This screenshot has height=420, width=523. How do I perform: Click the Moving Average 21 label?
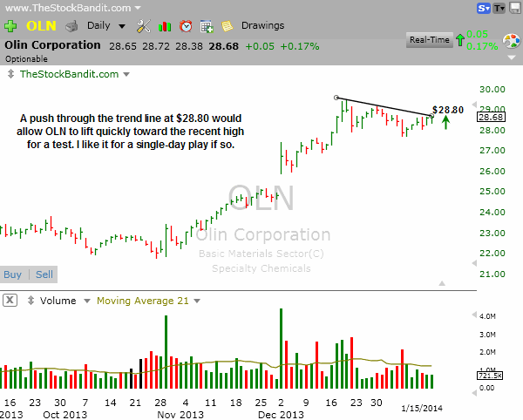142,301
